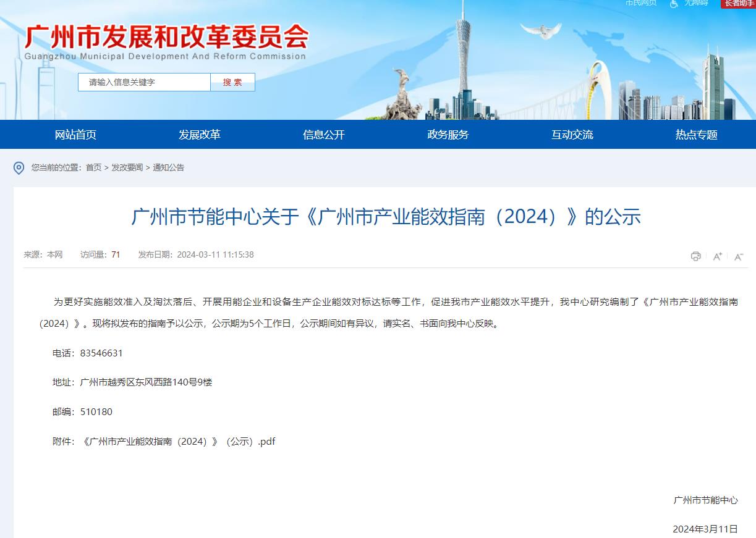Click the location pin icon in breadcrumb
Image resolution: width=756 pixels, height=538 pixels.
click(x=19, y=168)
